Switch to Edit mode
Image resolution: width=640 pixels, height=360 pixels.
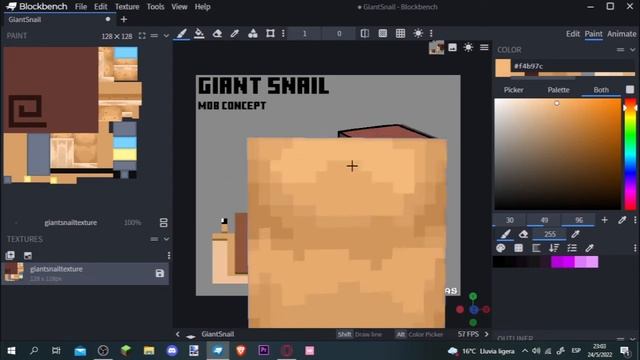tap(573, 34)
